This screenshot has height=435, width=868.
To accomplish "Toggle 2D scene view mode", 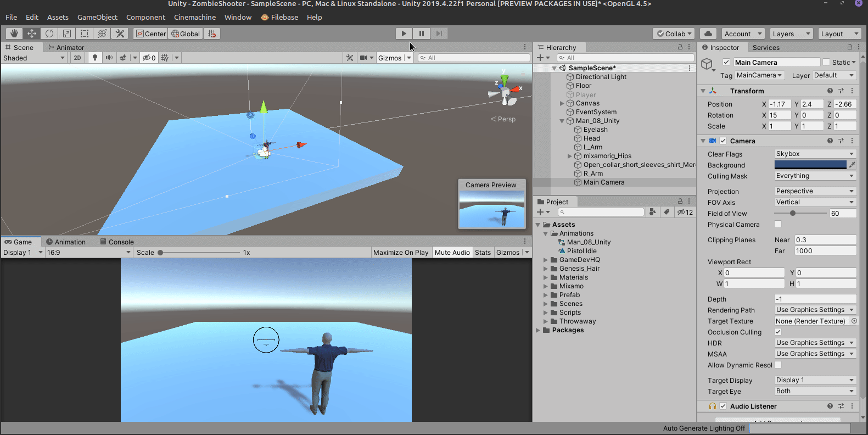I will coord(77,58).
